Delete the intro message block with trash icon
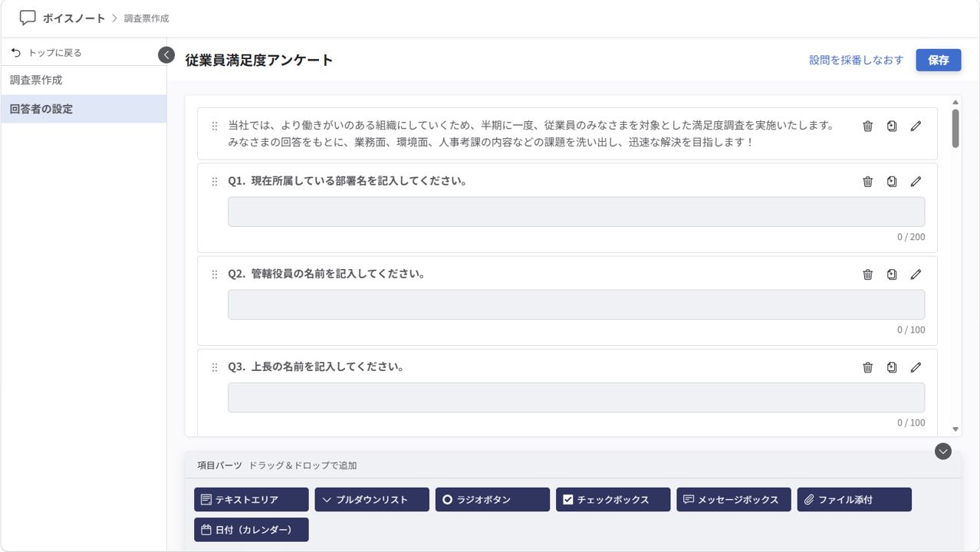This screenshot has width=980, height=552. 867,127
